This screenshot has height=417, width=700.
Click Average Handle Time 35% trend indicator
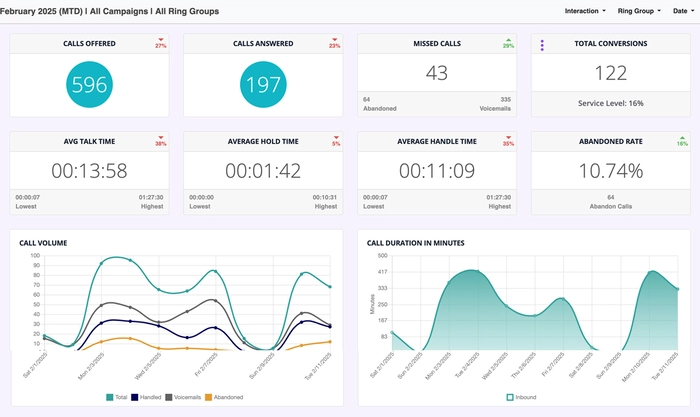pos(508,141)
